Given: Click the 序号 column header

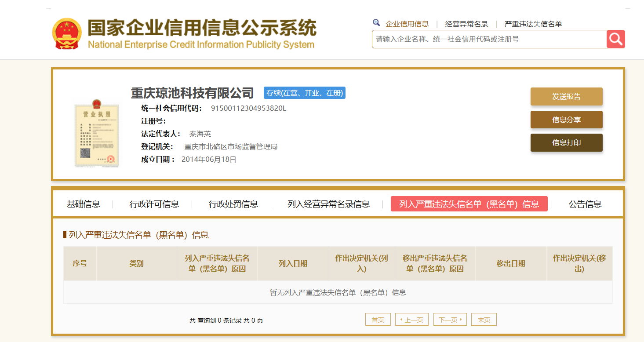Looking at the screenshot, I should point(80,264).
